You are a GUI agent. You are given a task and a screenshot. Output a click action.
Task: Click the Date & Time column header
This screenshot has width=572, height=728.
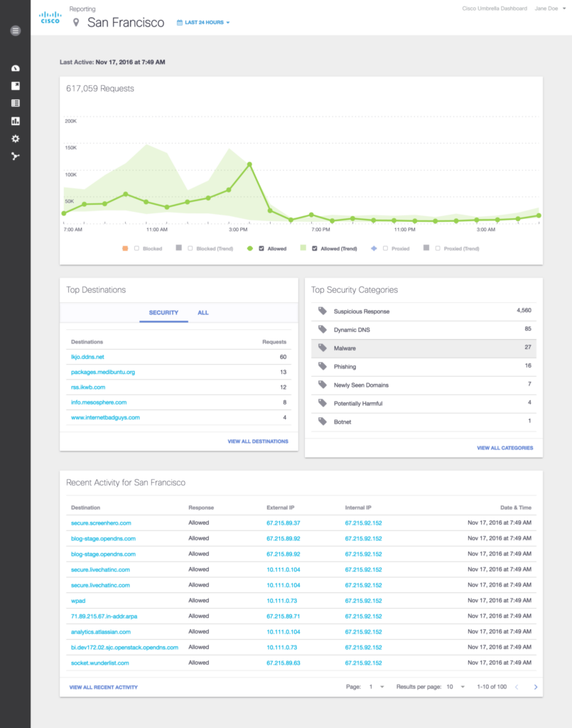(x=516, y=508)
